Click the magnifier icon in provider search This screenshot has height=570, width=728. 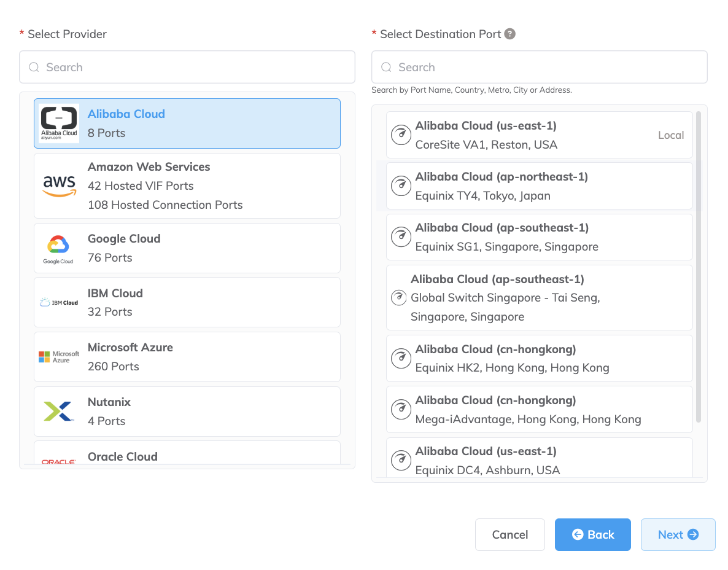click(x=34, y=67)
